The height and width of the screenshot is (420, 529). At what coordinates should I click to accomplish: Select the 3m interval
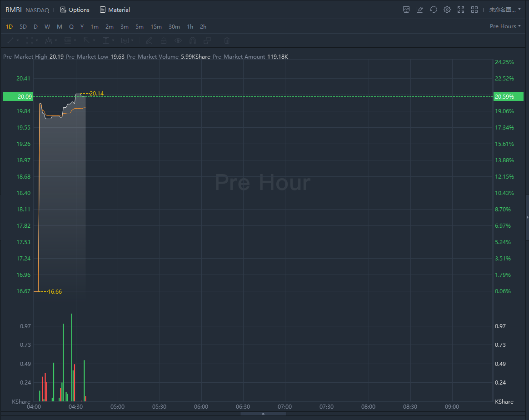[125, 27]
